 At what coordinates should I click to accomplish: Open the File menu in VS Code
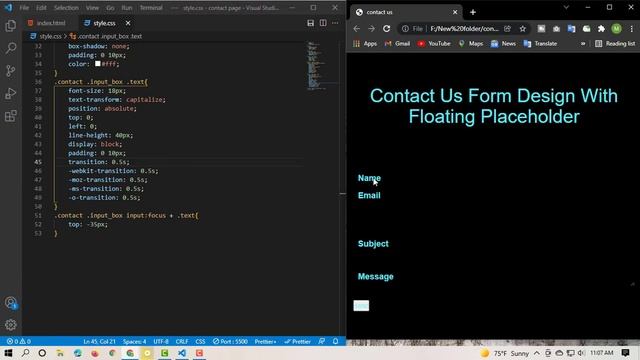coord(24,8)
